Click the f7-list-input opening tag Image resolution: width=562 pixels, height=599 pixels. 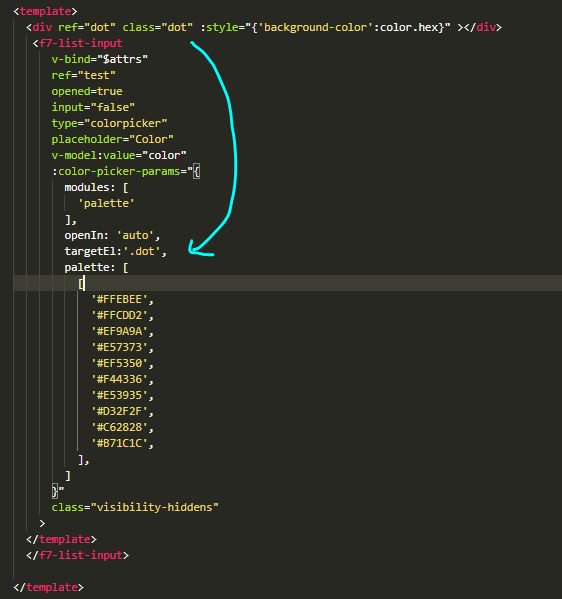point(78,43)
